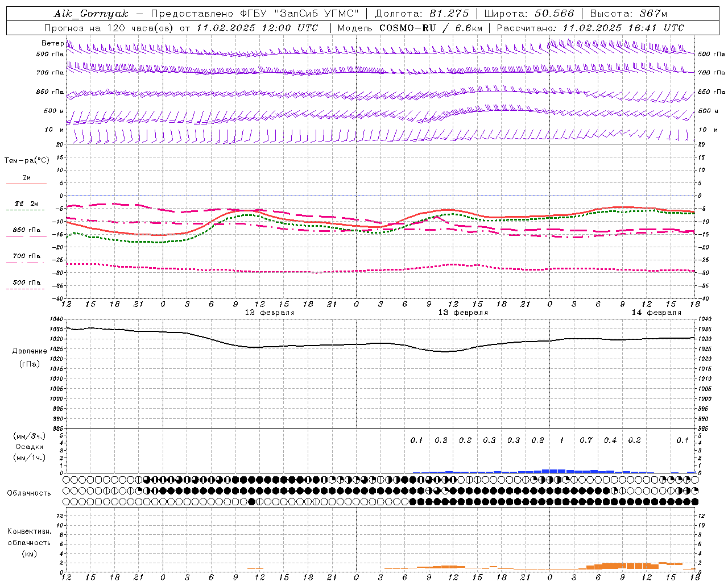Click the precipitation value '0.7'
728x582 pixels.
tap(586, 440)
